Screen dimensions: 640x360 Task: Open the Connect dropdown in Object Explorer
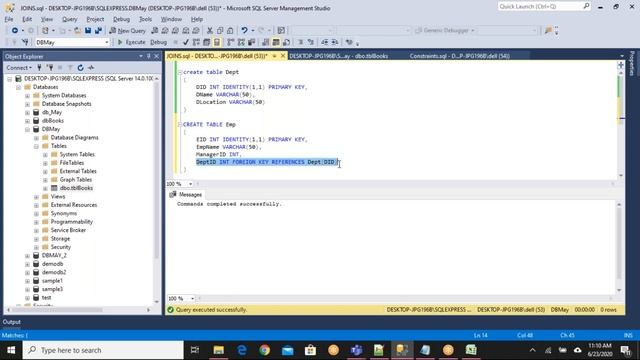(x=19, y=68)
